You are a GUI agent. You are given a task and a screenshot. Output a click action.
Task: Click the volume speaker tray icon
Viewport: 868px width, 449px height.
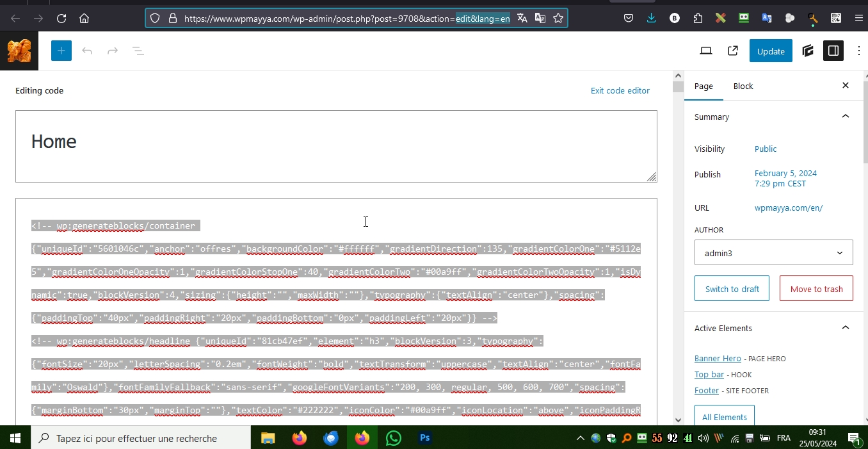pyautogui.click(x=703, y=438)
